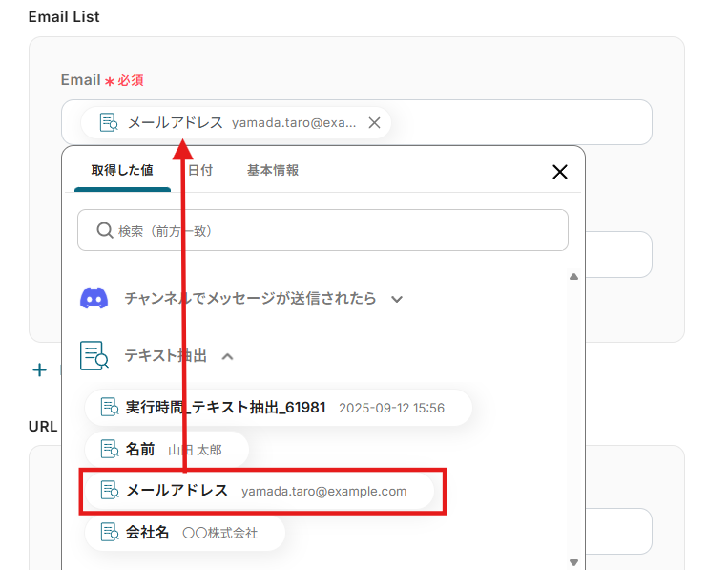Switch to the 取得した値 tab
Screen dimensions: 728x570
click(x=122, y=171)
